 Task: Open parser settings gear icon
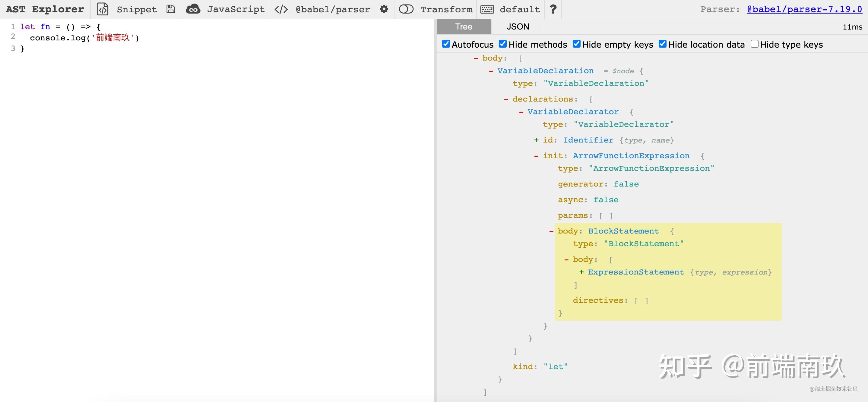point(384,9)
